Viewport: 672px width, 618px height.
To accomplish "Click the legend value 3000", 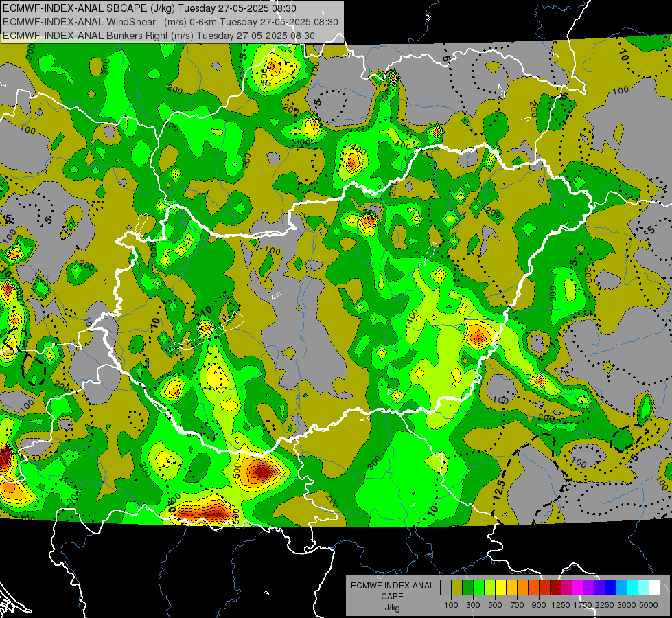I will (x=627, y=605).
